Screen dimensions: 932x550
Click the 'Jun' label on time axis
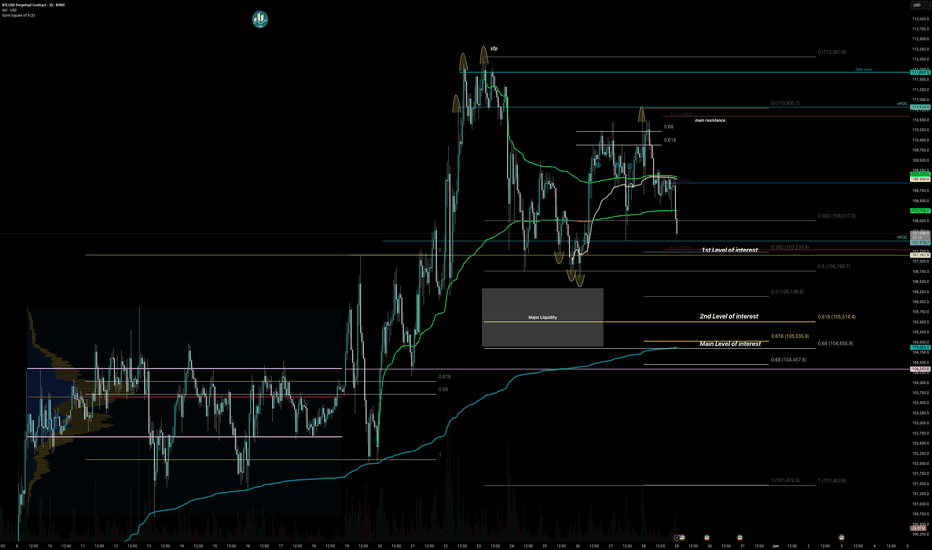pyautogui.click(x=775, y=545)
